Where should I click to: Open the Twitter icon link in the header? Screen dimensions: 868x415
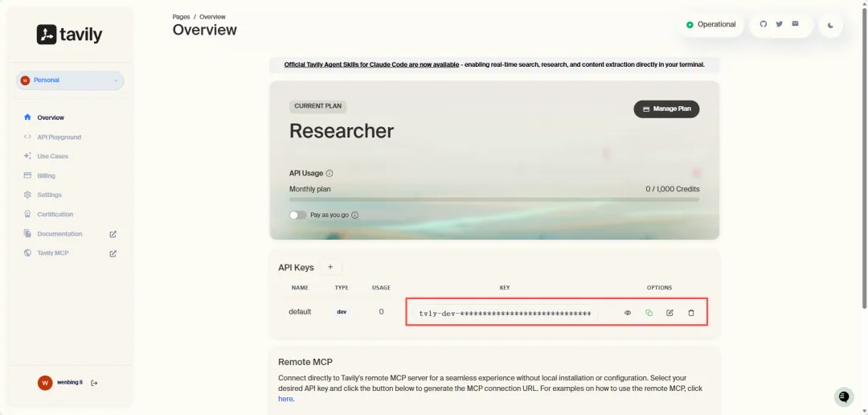[780, 24]
